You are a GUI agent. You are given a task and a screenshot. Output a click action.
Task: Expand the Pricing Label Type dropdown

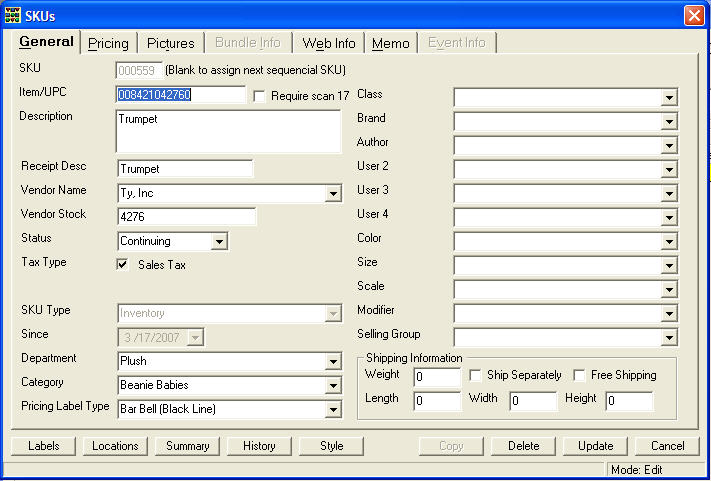click(333, 409)
